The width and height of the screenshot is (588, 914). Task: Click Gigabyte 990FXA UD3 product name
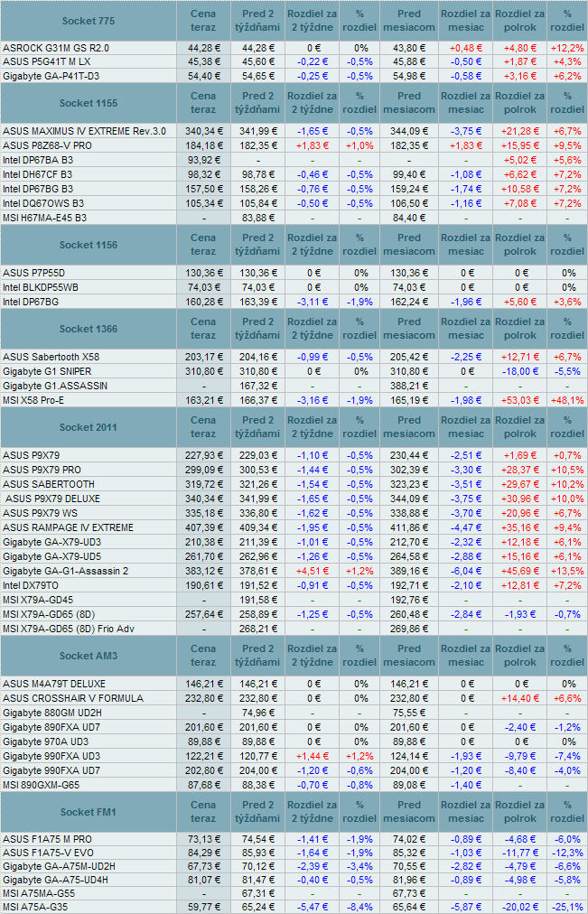coord(51,756)
